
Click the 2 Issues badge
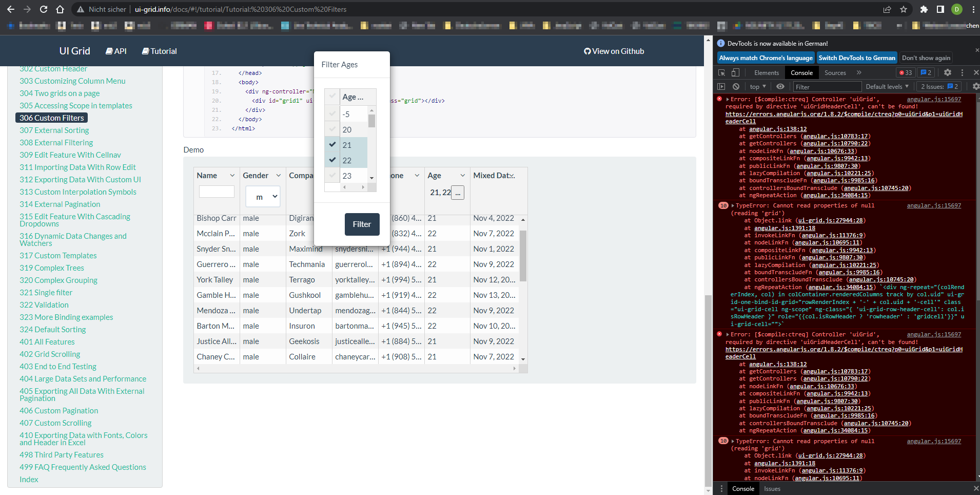point(939,86)
